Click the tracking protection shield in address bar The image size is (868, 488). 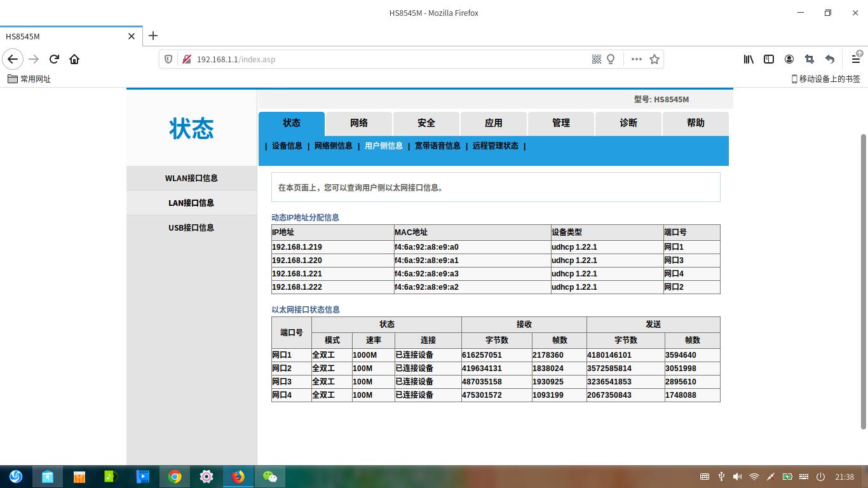point(167,59)
